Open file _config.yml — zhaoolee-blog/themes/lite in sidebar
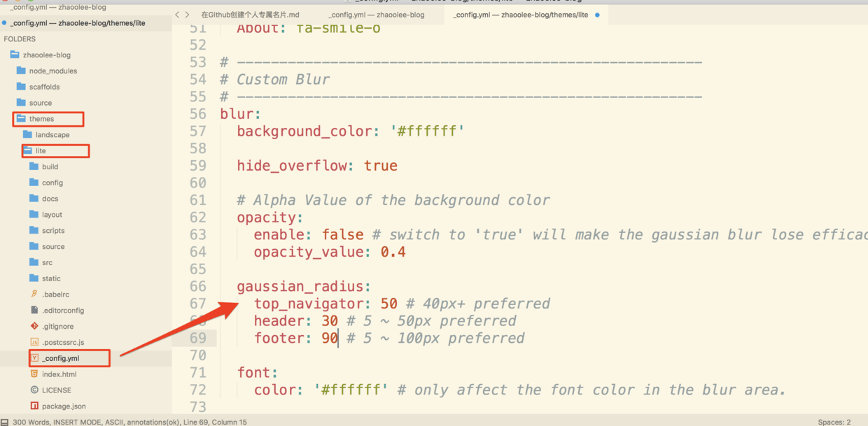868x426 pixels. (78, 23)
